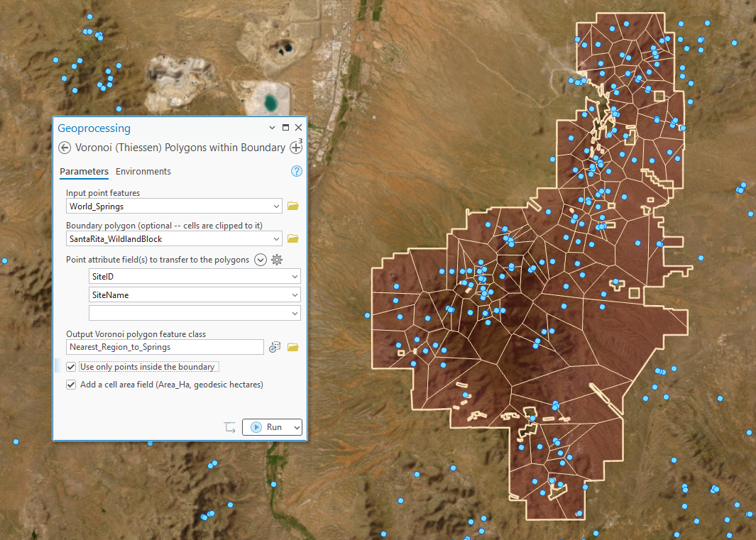
Task: Switch to the Environments tab
Action: click(x=143, y=172)
